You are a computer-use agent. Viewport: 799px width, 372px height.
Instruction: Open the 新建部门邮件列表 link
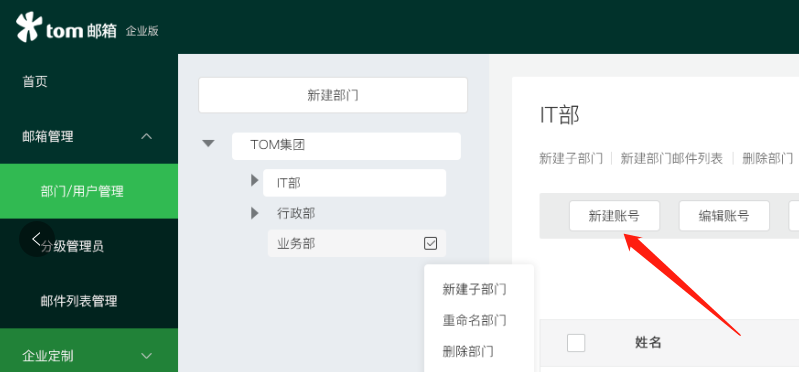click(x=672, y=158)
